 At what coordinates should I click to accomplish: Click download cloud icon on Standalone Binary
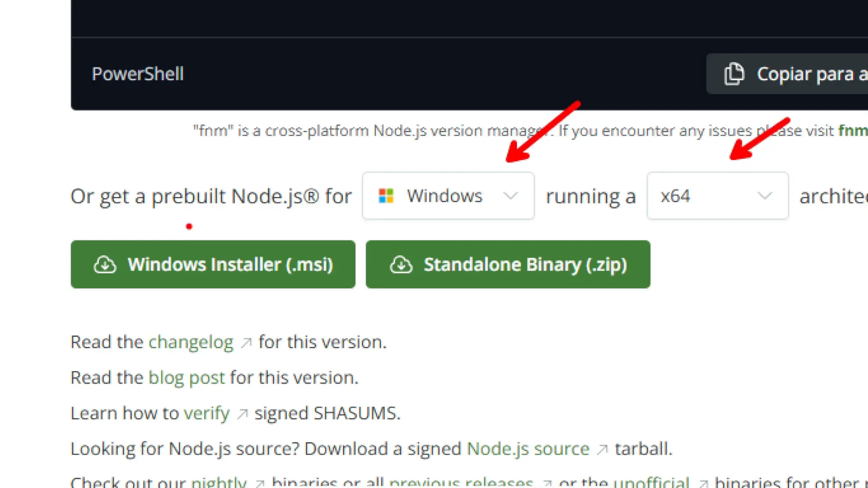(x=401, y=265)
